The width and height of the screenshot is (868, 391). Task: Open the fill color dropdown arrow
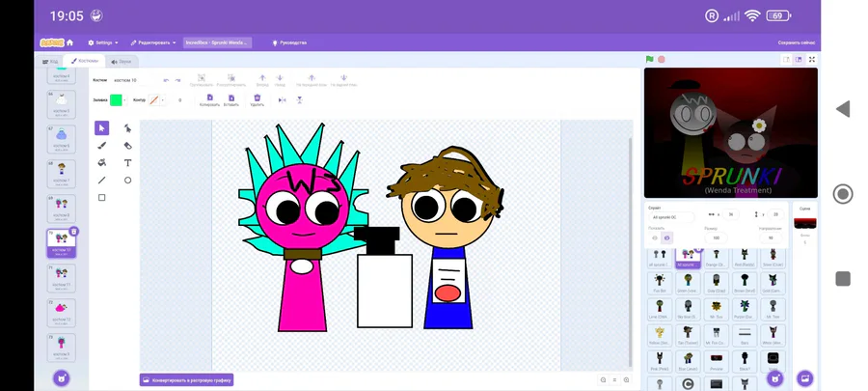point(124,100)
